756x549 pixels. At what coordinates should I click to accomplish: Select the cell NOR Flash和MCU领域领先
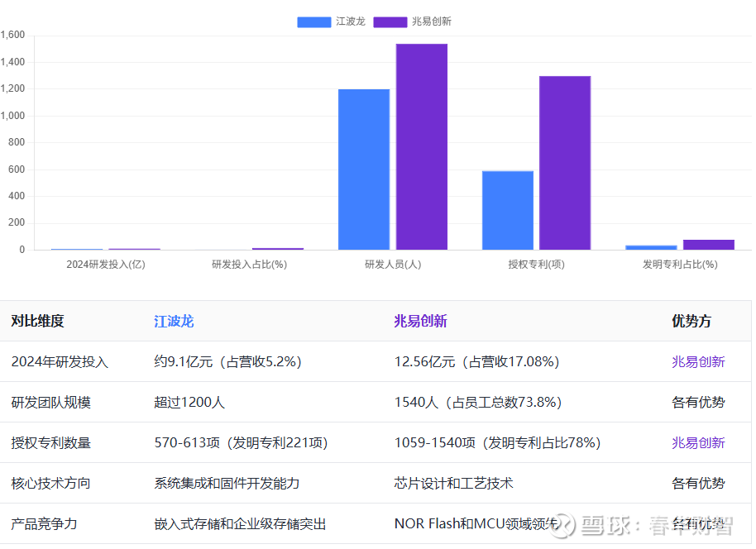pos(476,523)
